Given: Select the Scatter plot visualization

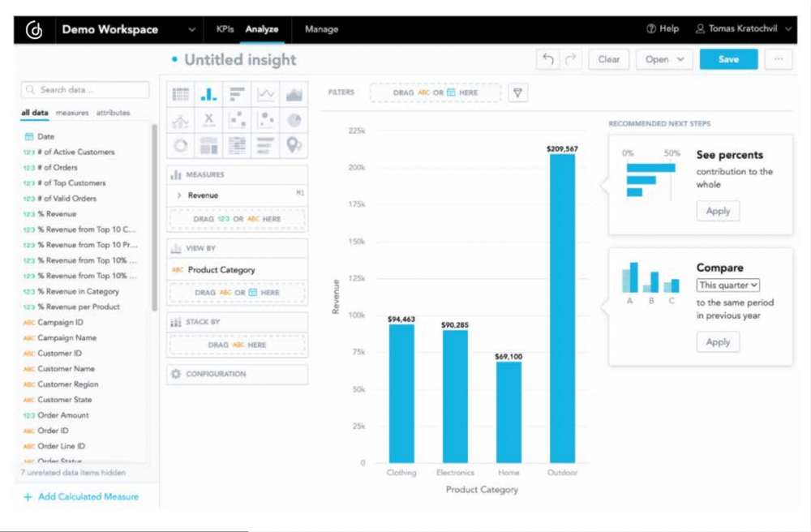Looking at the screenshot, I should click(237, 119).
